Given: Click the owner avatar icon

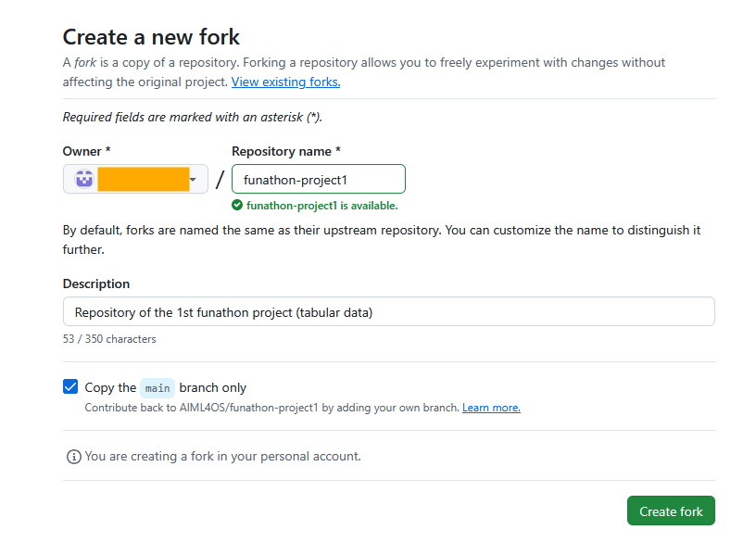Looking at the screenshot, I should [x=84, y=179].
